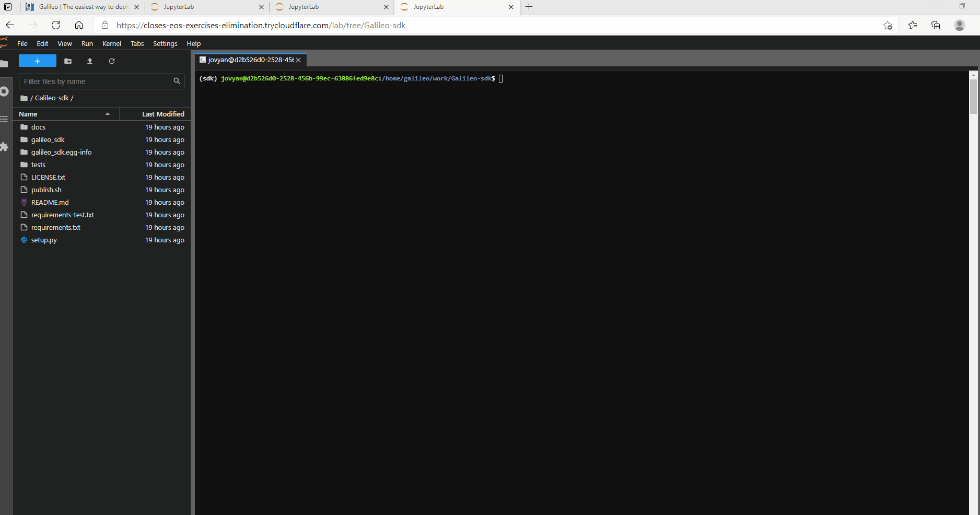Image resolution: width=980 pixels, height=515 pixels.
Task: Select the README.md file
Action: point(102,203)
